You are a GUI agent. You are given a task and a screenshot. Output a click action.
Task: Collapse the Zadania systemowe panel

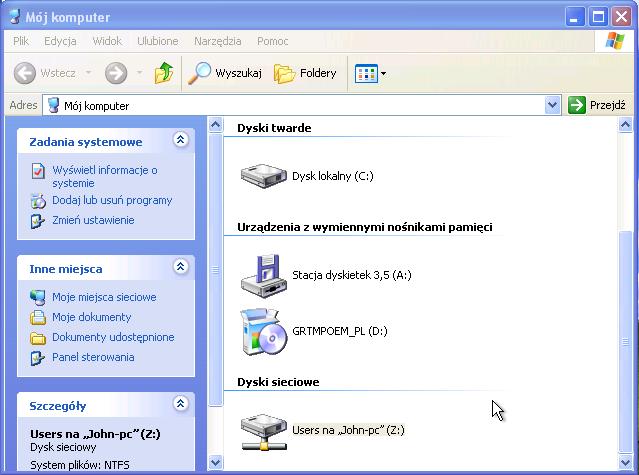point(181,140)
